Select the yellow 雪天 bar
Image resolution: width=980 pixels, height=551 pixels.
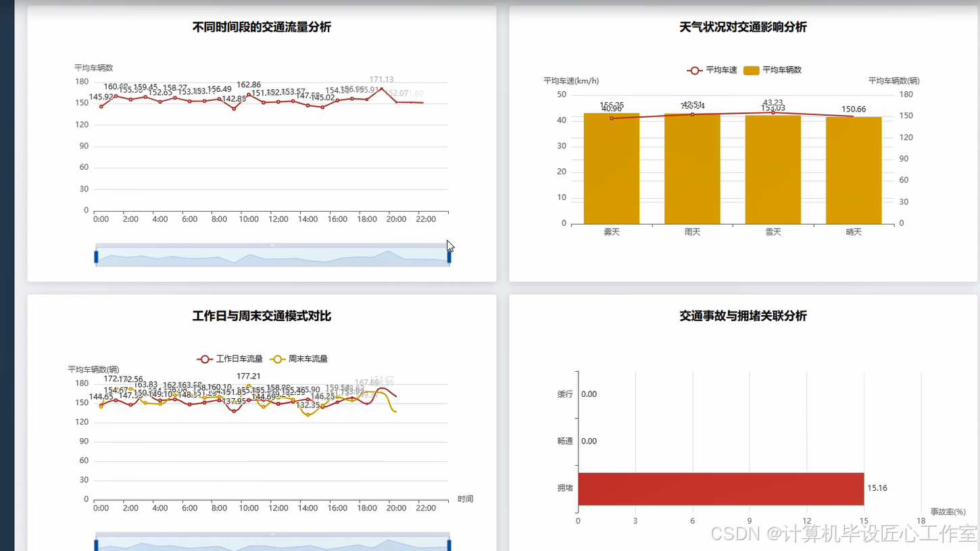[773, 170]
